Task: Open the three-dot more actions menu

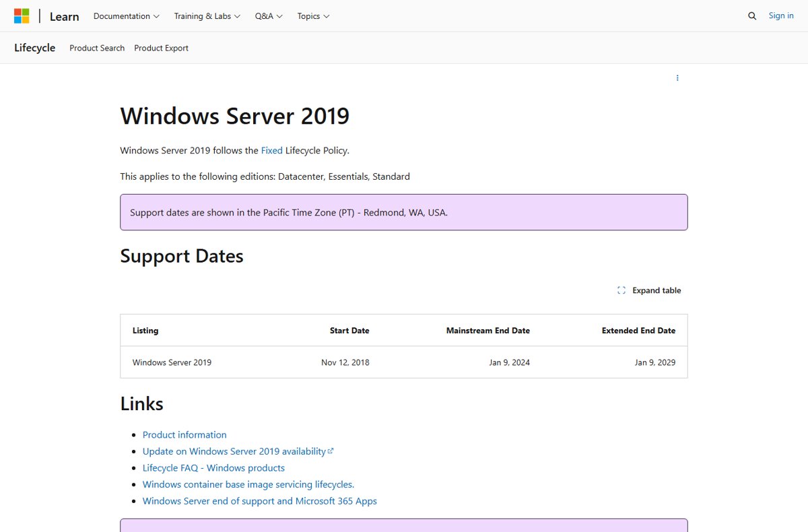Action: coord(677,78)
